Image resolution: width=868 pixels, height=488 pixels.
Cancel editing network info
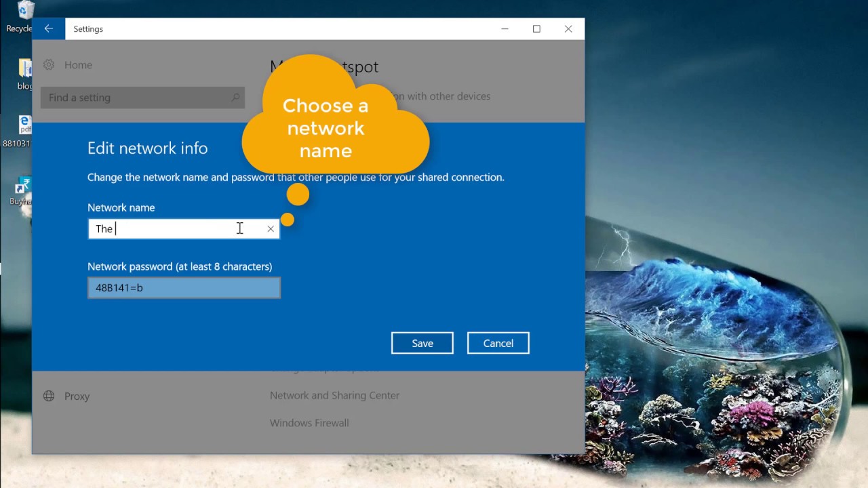498,343
